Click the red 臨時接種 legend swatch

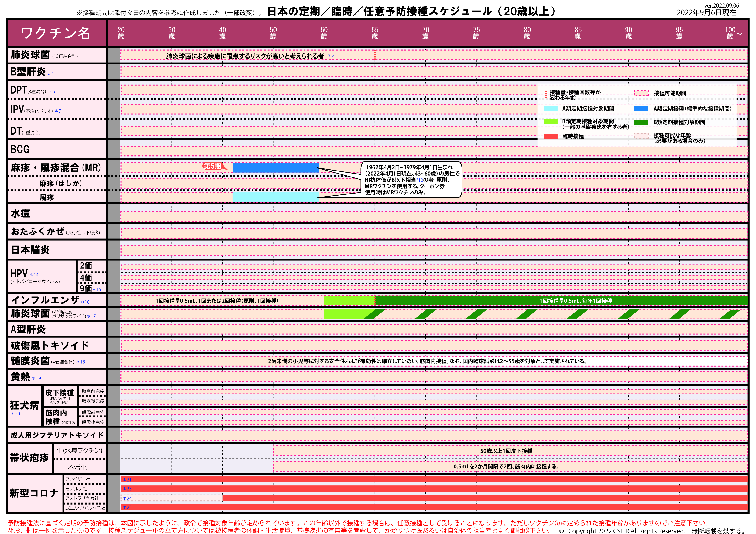coord(550,136)
